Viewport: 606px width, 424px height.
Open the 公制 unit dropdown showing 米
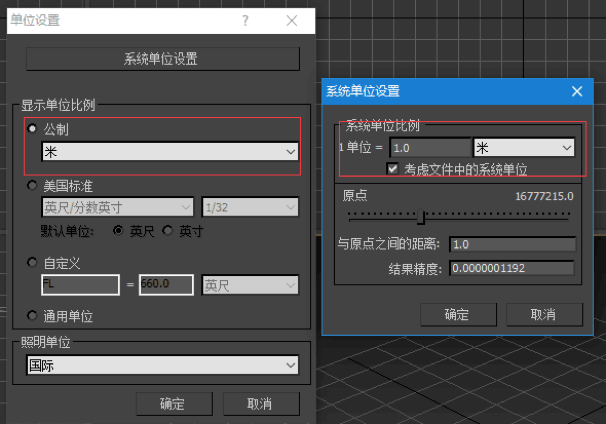click(x=170, y=151)
